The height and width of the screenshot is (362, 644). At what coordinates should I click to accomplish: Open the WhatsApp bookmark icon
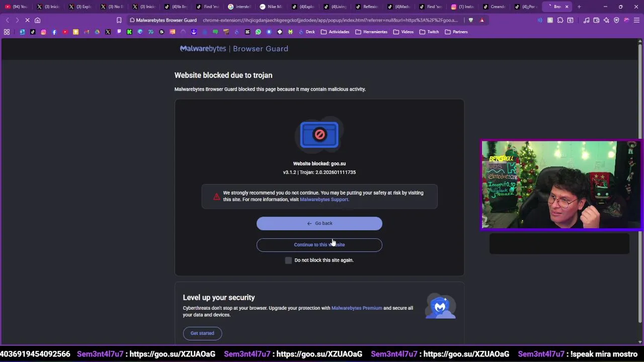pyautogui.click(x=258, y=32)
